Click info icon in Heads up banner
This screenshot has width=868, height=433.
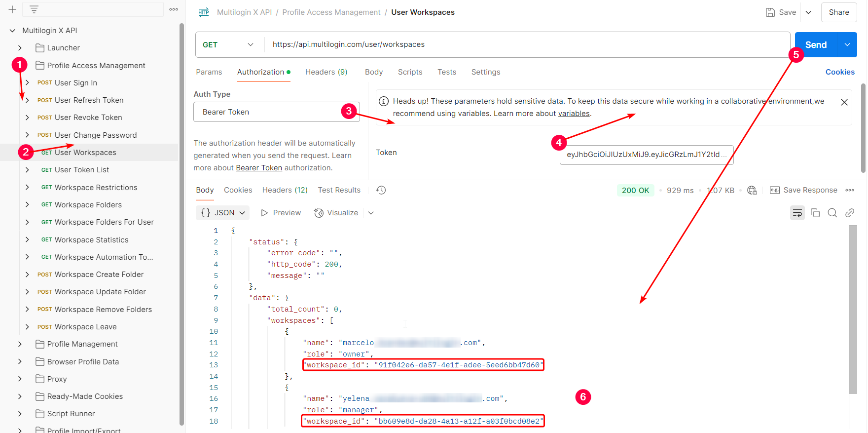tap(383, 101)
